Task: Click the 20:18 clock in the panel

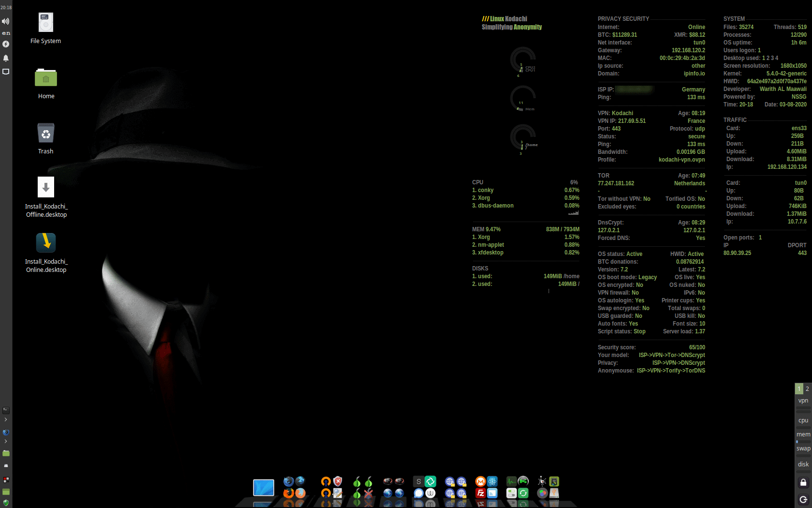Action: pyautogui.click(x=6, y=8)
